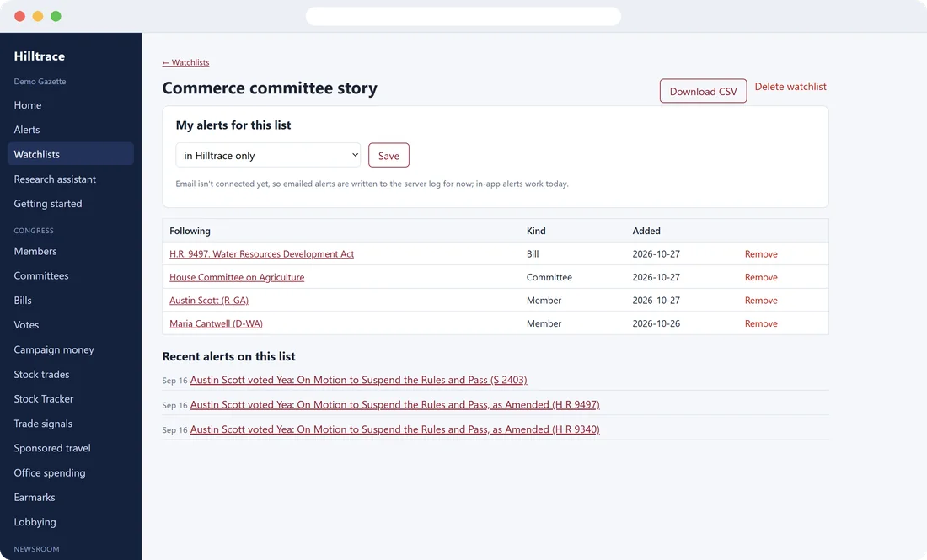Maximize the window with green button
This screenshot has width=927, height=560.
[x=56, y=16]
